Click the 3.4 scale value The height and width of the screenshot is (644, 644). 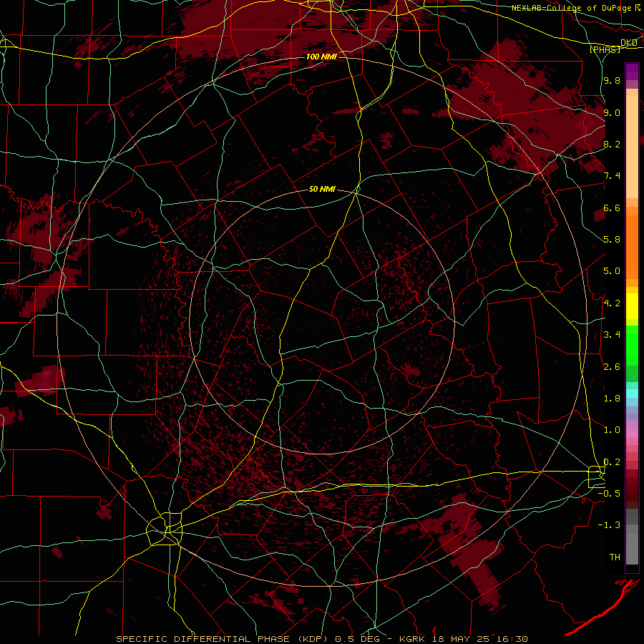coord(612,334)
